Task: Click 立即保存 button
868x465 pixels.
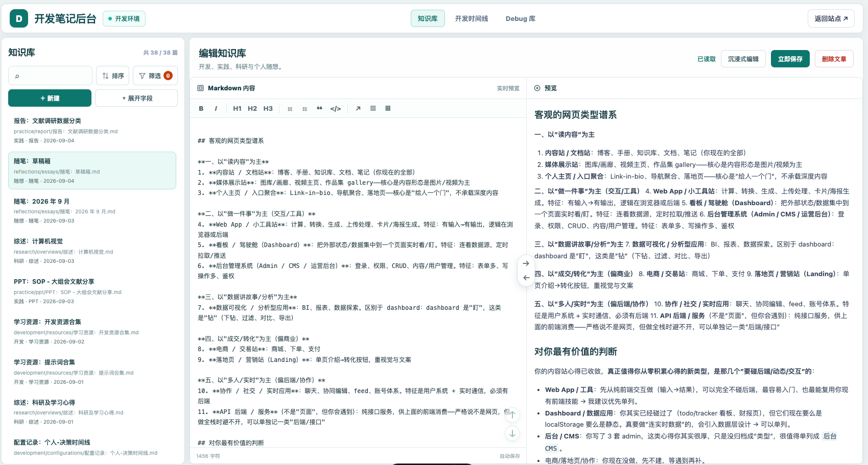Action: (790, 59)
